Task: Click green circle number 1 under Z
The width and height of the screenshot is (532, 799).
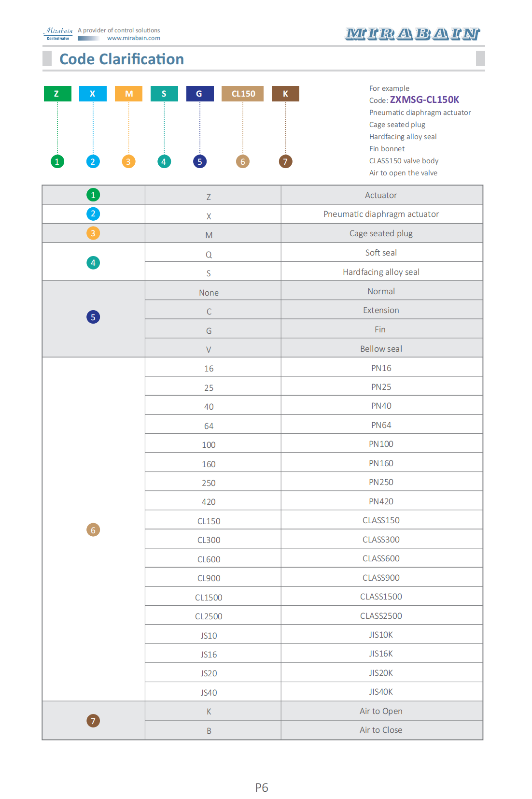Action: [57, 161]
